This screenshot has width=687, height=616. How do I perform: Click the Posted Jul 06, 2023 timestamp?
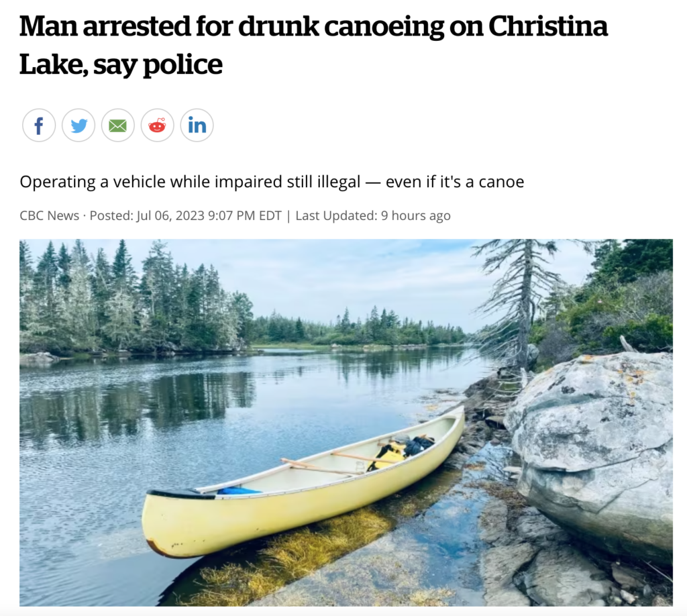[x=185, y=215]
